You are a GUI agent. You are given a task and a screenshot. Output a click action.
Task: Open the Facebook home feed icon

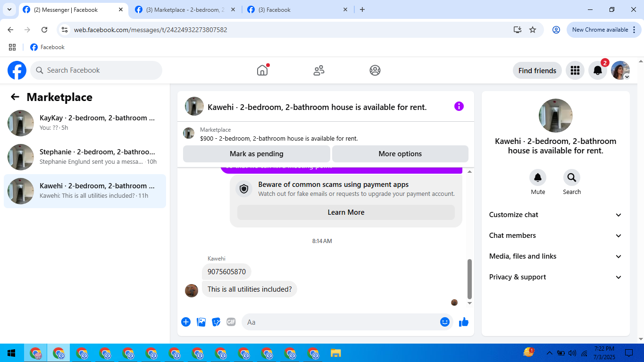coord(262,70)
